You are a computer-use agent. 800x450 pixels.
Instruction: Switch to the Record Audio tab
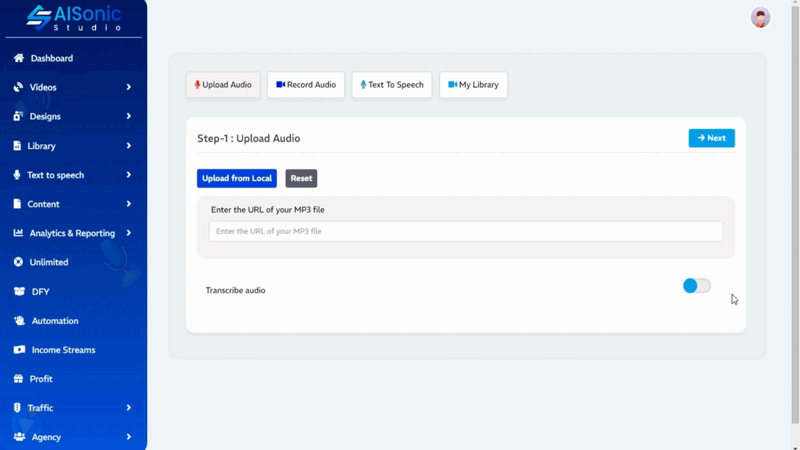tap(306, 85)
